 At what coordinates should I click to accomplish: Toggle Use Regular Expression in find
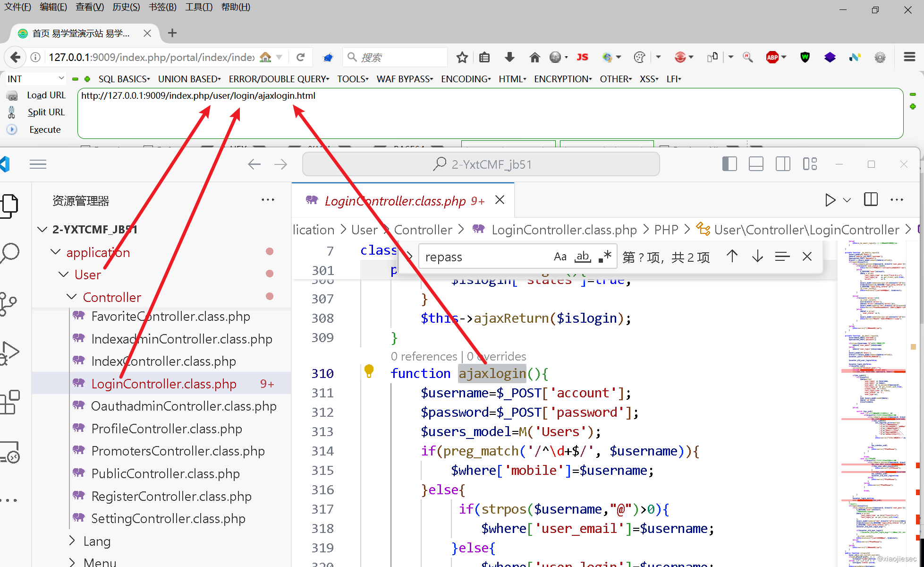(x=605, y=257)
